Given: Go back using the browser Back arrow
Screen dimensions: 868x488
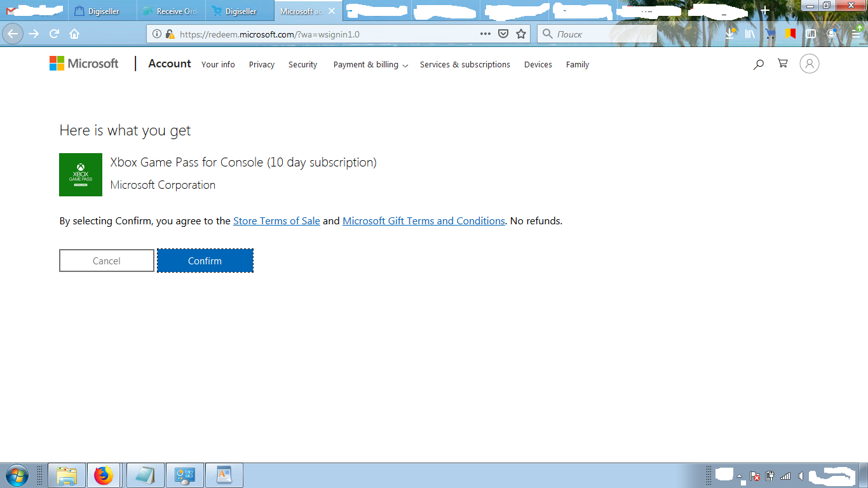Looking at the screenshot, I should [14, 34].
